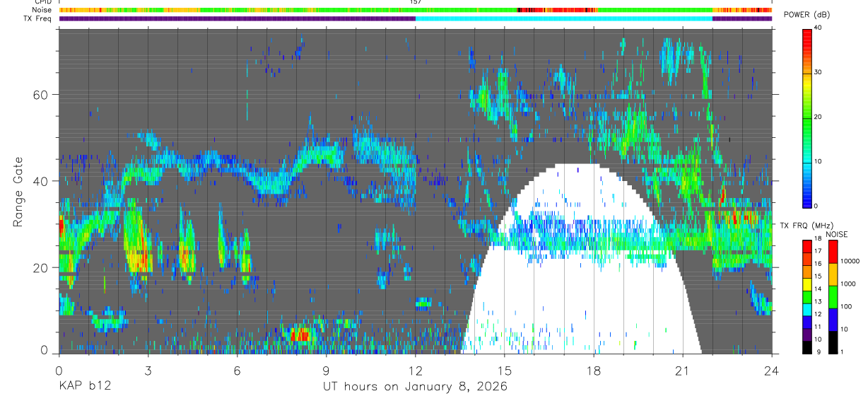Click the '9' label on the TX FRQ scale

[817, 352]
